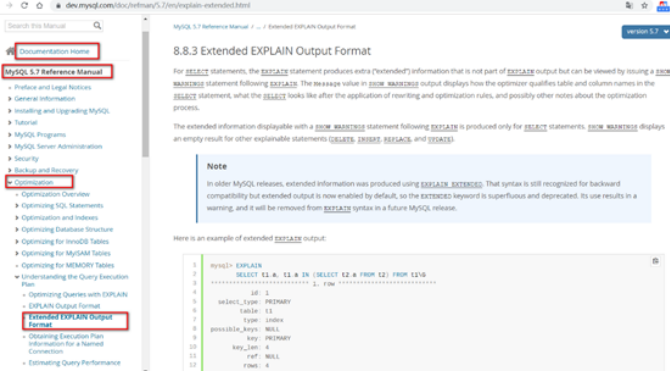Collapse Understanding the Query Execution Plan arrow
Image resolution: width=670 pixels, height=371 pixels.
pos(17,277)
